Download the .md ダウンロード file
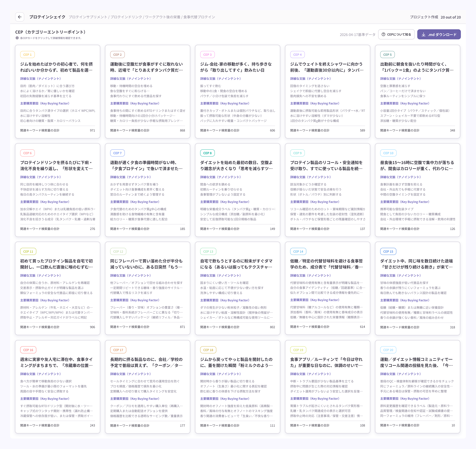The height and width of the screenshot is (449, 476). click(x=439, y=34)
